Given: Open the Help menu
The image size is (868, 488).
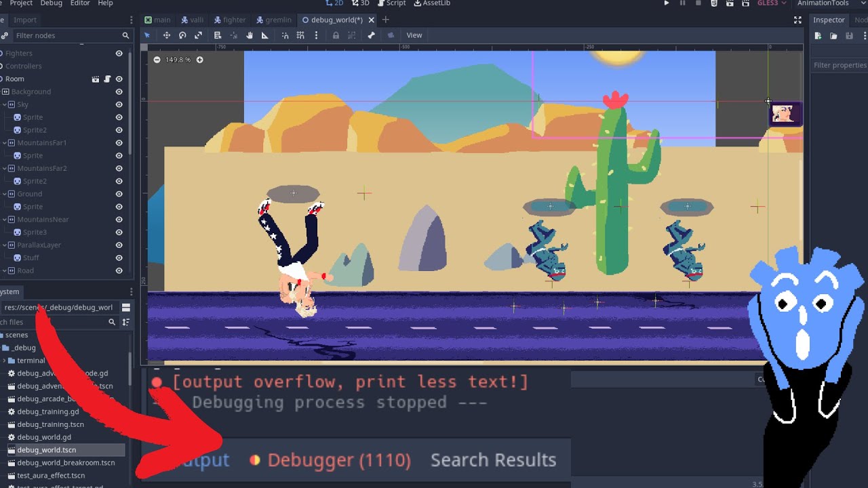Looking at the screenshot, I should 105,3.
